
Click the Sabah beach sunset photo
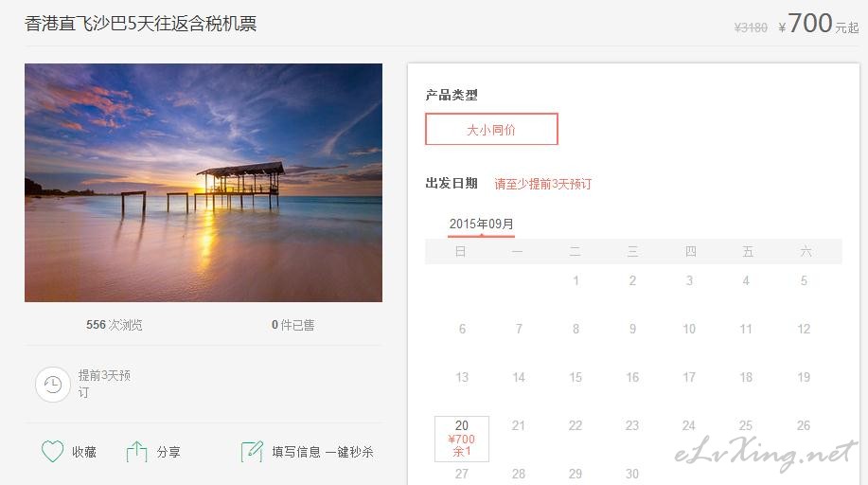coord(204,183)
